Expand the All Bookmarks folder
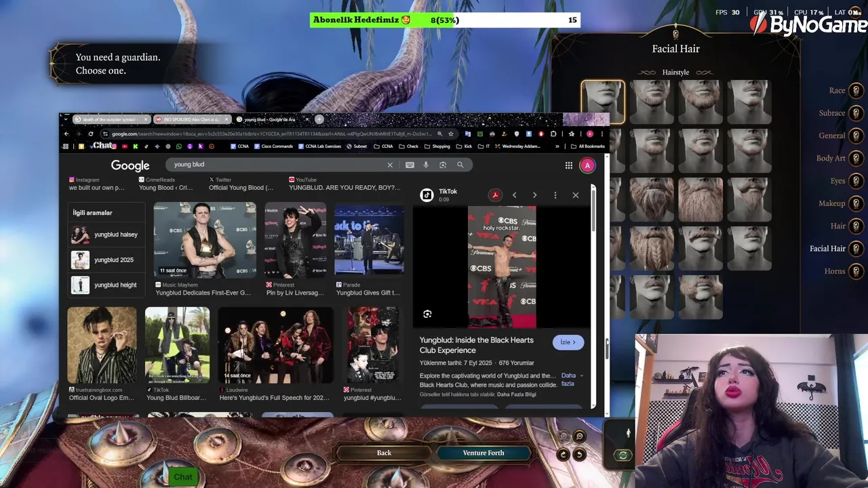 (x=587, y=146)
